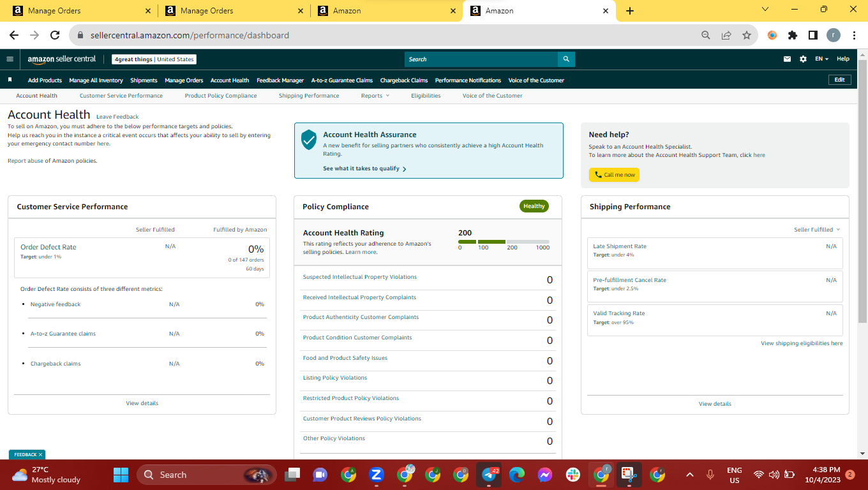Viewport: 868px width, 490px height.
Task: Expand the EN language dropdown
Action: click(x=821, y=59)
